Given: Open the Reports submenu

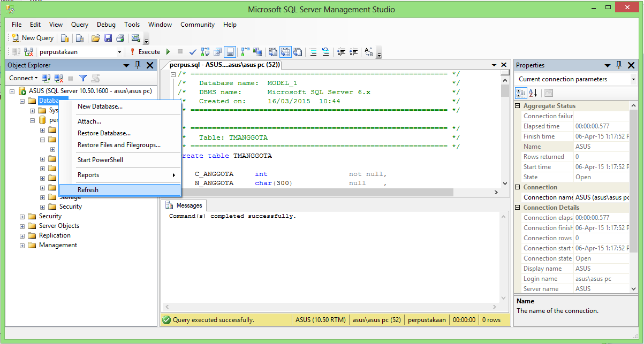Looking at the screenshot, I should pos(120,175).
